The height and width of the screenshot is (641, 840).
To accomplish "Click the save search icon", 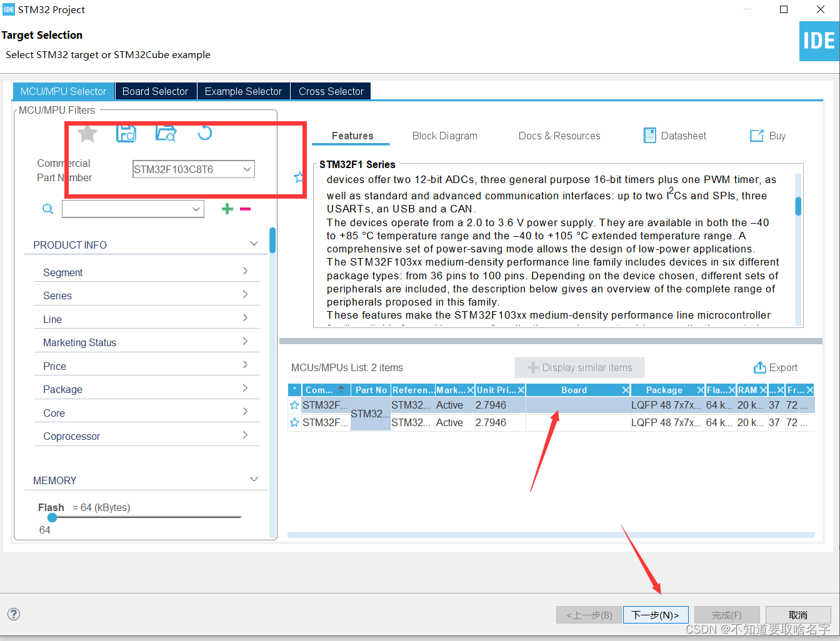I will (126, 133).
